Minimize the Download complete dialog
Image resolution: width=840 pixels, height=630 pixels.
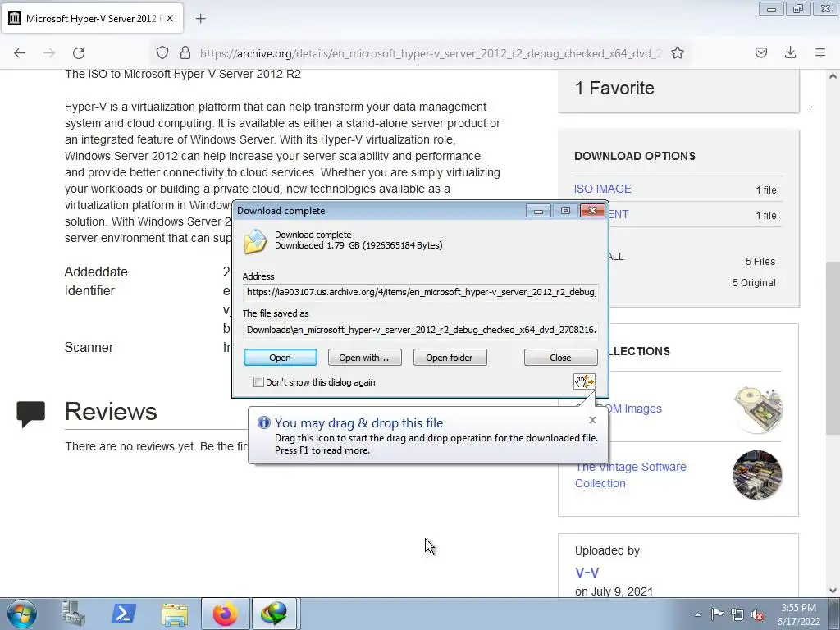click(x=538, y=211)
